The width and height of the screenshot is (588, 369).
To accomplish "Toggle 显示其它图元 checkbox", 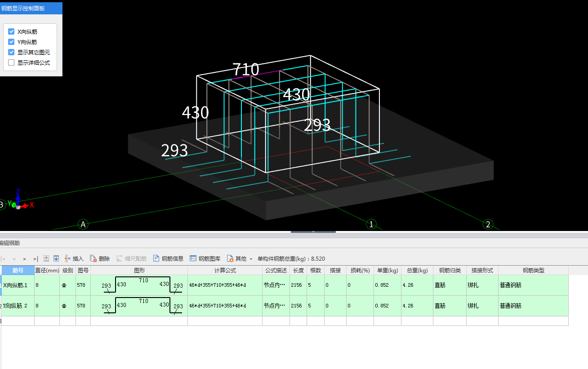I will coord(12,52).
